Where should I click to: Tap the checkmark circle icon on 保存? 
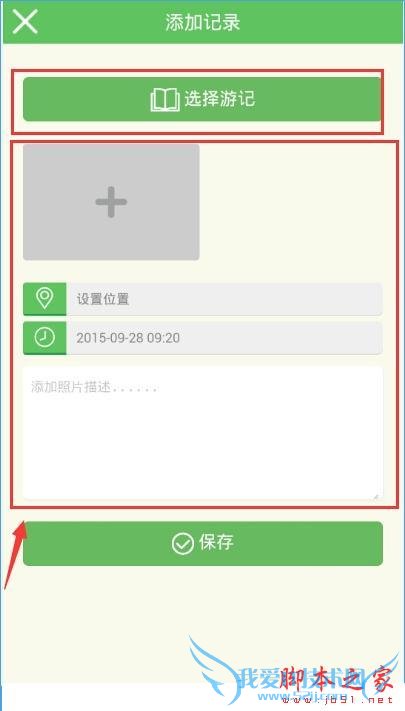point(183,544)
